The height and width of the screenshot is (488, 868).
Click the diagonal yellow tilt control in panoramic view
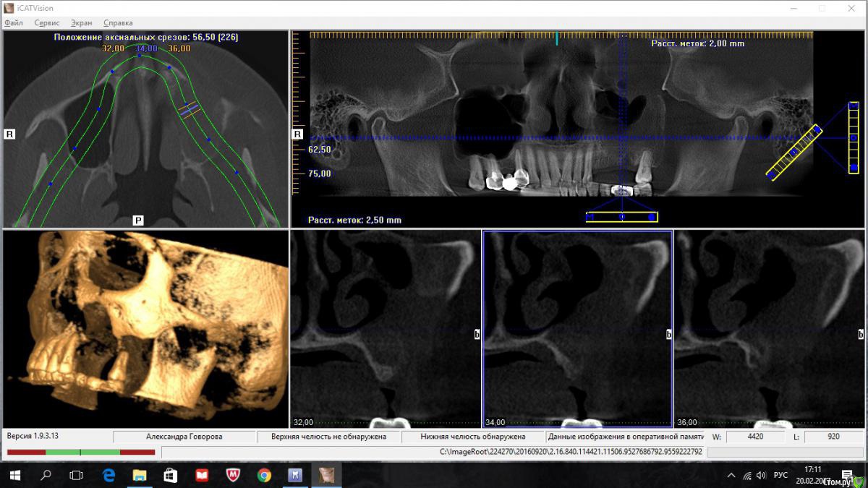pyautogui.click(x=794, y=153)
